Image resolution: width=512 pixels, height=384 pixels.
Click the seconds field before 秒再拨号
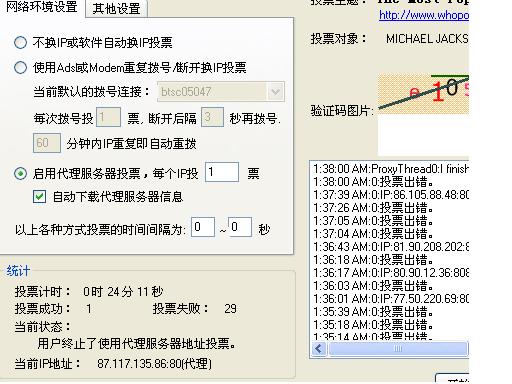212,117
